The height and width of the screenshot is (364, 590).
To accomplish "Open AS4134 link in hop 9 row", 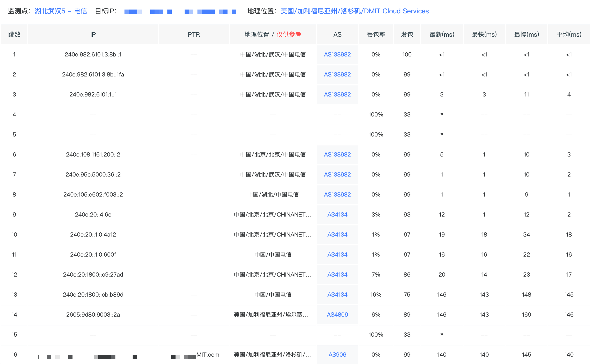I will tap(337, 214).
